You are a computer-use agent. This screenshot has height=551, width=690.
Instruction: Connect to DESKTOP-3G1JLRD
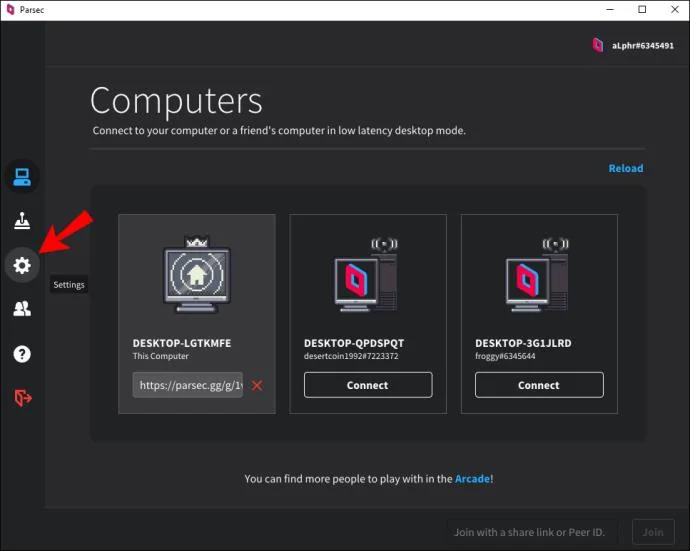click(x=539, y=385)
